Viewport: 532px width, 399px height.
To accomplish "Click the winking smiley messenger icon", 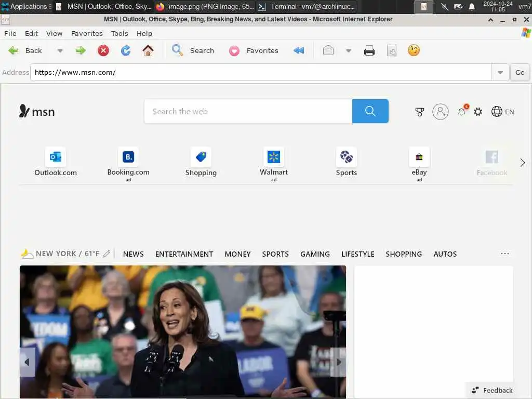I will (414, 50).
